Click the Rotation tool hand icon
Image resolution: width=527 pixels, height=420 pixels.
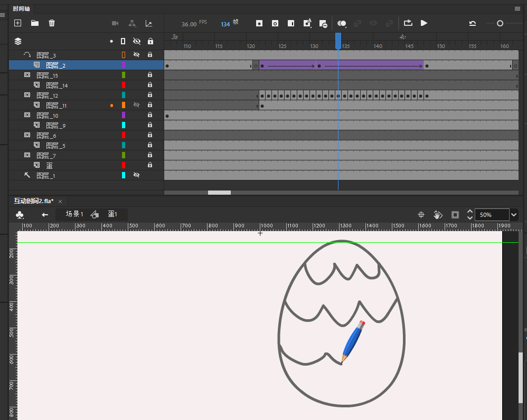pyautogui.click(x=438, y=215)
